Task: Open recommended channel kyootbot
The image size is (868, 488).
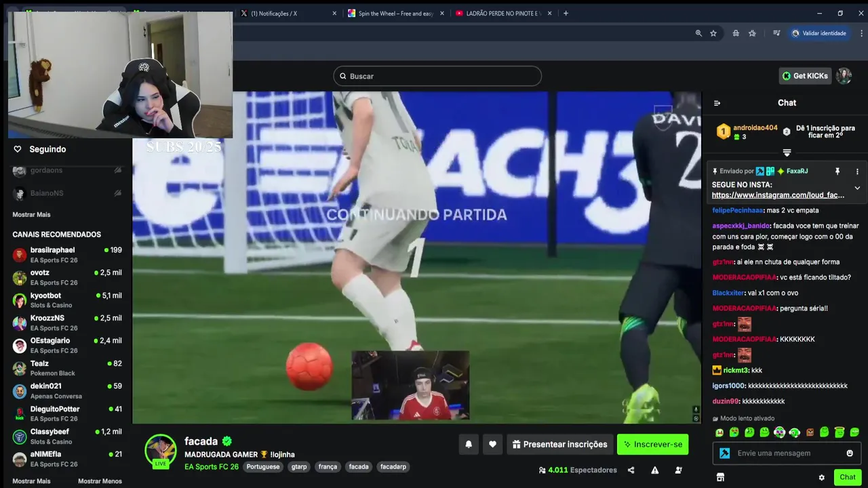Action: [66, 300]
